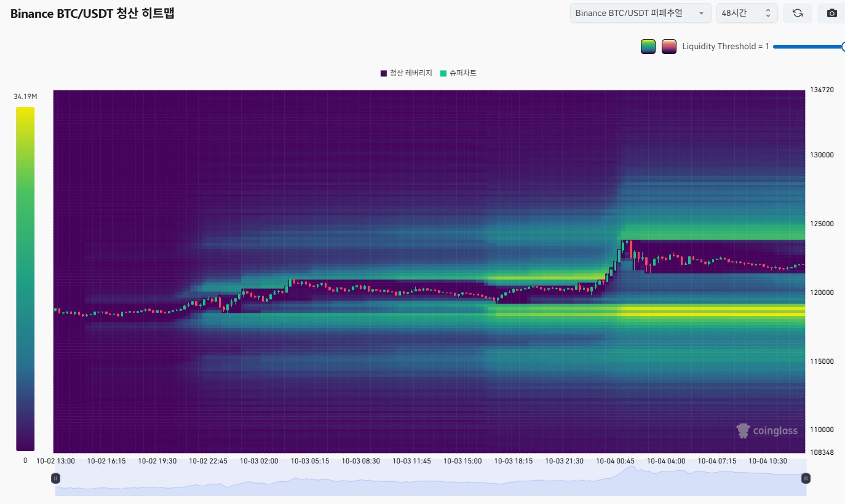
Task: Click the 10-03 11:45 time label
Action: (x=412, y=460)
